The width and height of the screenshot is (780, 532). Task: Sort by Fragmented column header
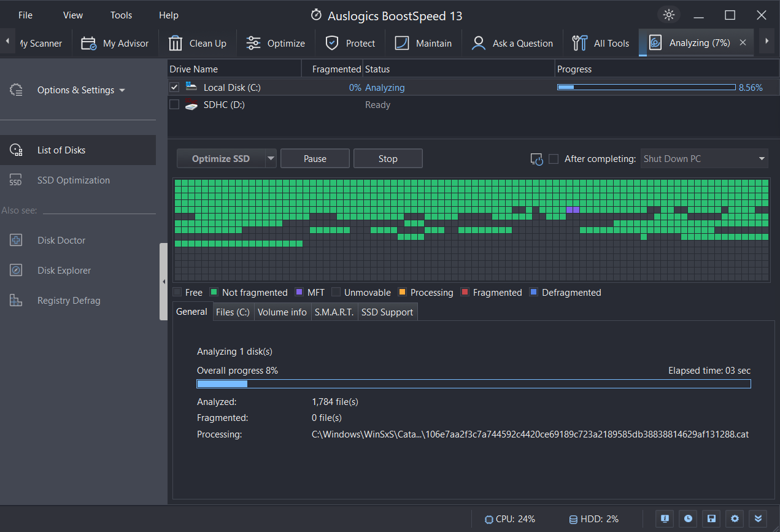coord(332,69)
